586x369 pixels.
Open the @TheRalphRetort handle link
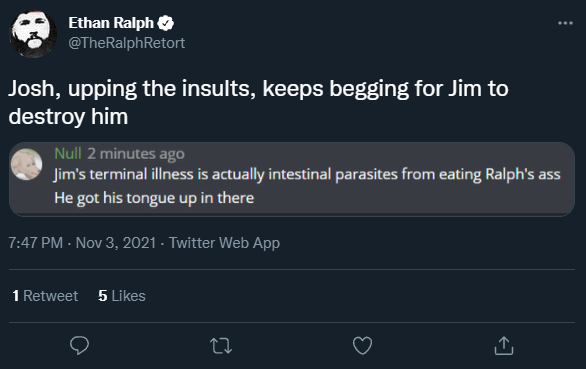click(x=127, y=43)
